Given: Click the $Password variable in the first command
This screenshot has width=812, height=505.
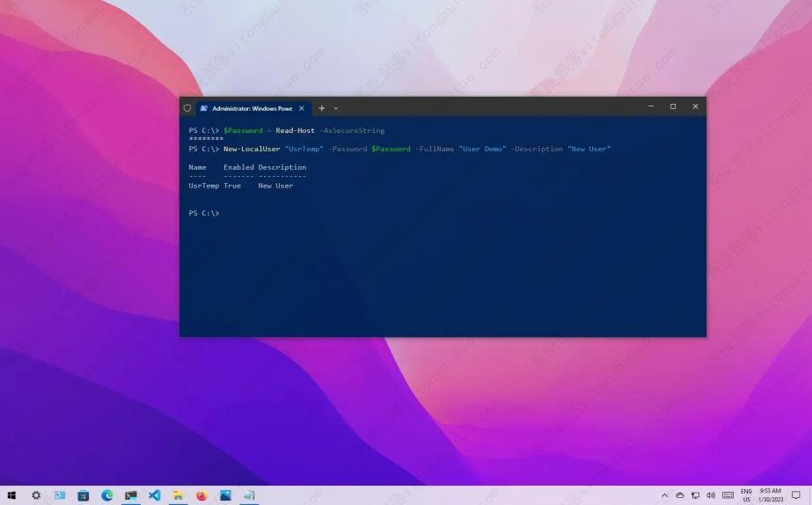Looking at the screenshot, I should (243, 130).
